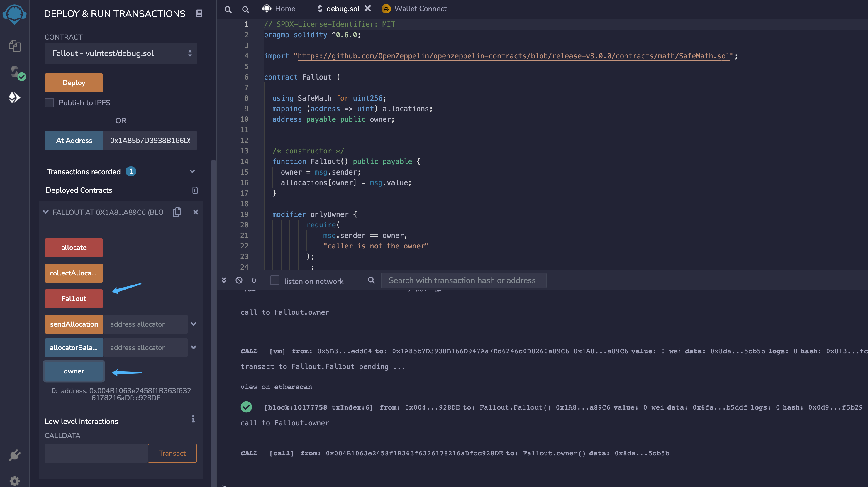Focus the sendAllocation address allocator field

point(145,324)
